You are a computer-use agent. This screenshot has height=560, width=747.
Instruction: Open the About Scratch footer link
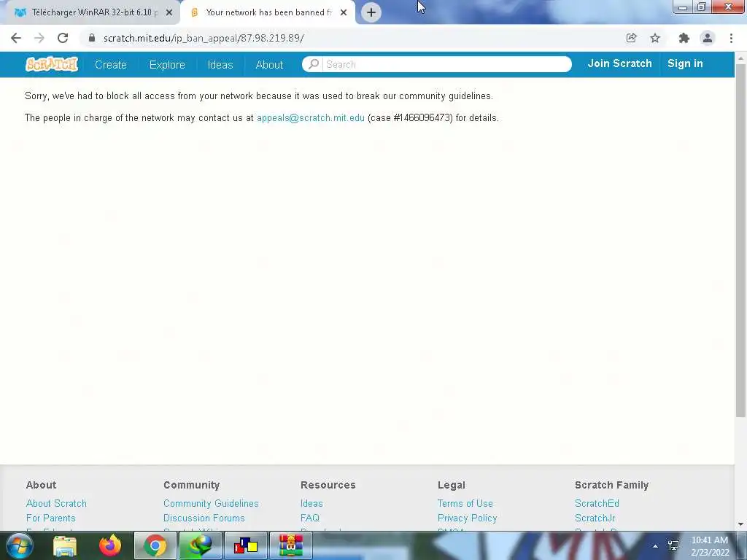click(x=56, y=503)
